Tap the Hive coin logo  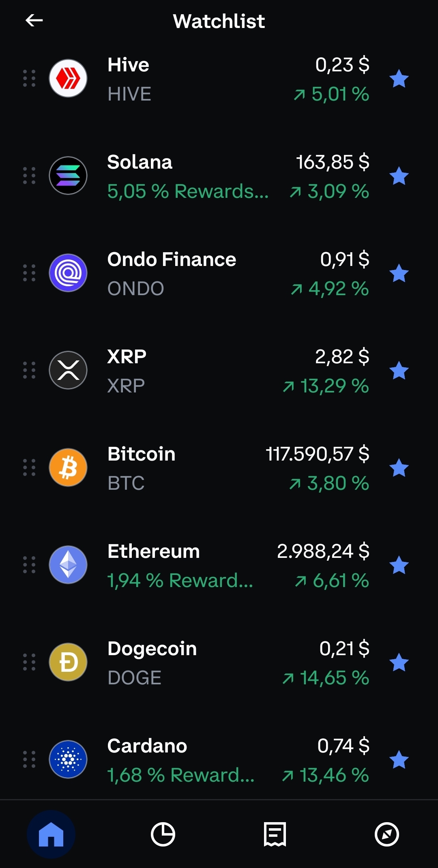point(68,78)
